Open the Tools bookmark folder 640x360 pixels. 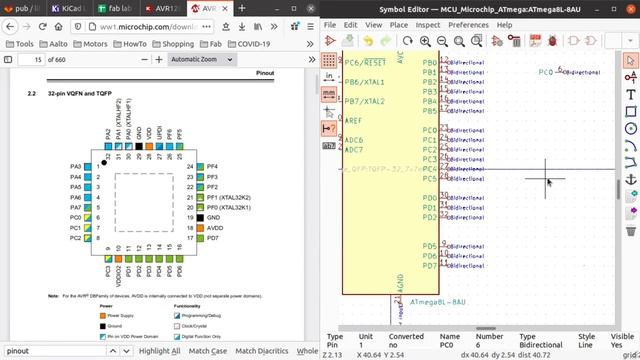click(20, 44)
